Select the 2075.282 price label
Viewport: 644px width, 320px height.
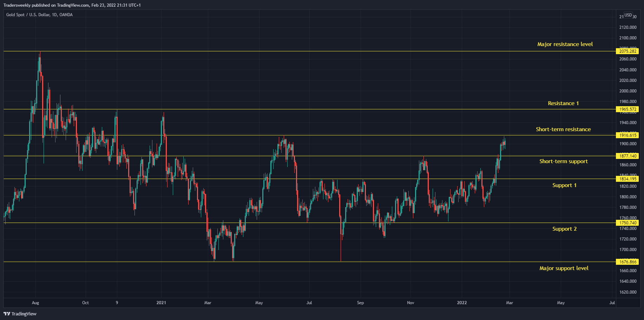tap(627, 51)
